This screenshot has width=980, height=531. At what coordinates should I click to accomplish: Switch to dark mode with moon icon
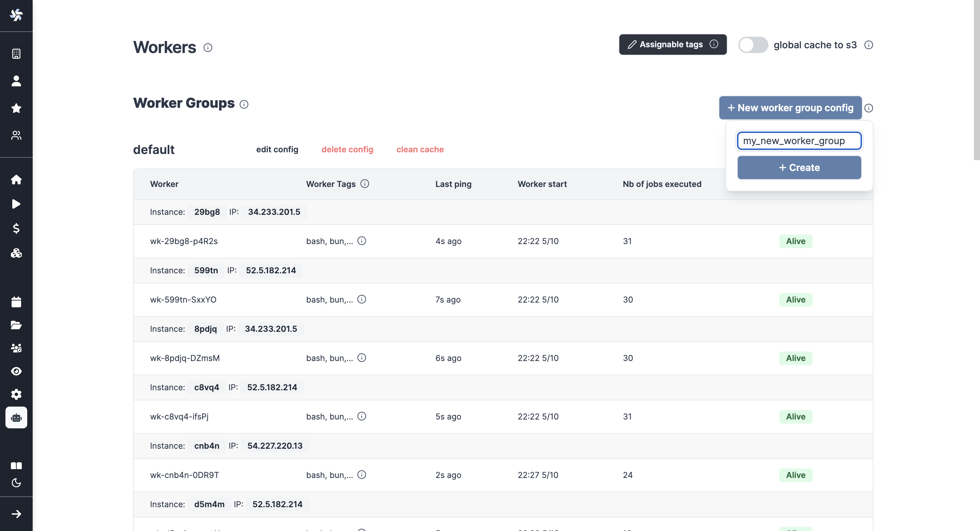tap(16, 483)
